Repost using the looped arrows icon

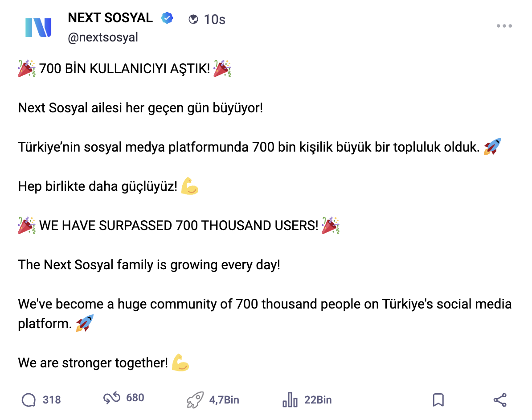111,399
